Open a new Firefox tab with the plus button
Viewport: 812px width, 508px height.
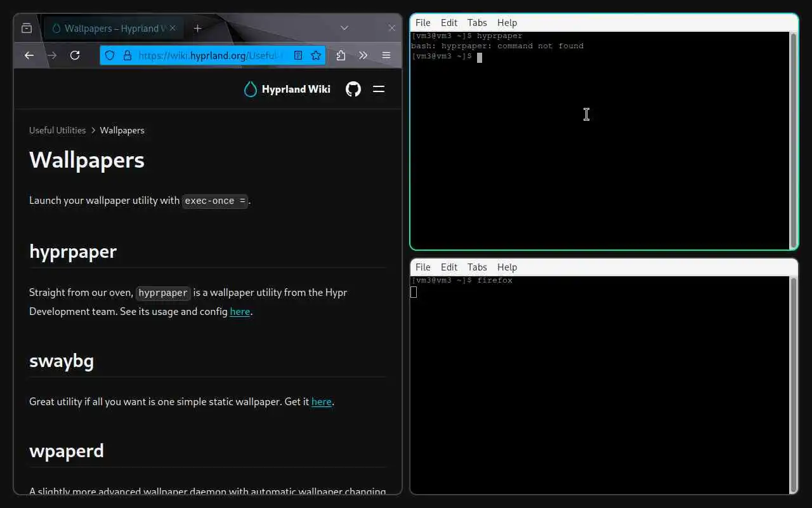[197, 28]
